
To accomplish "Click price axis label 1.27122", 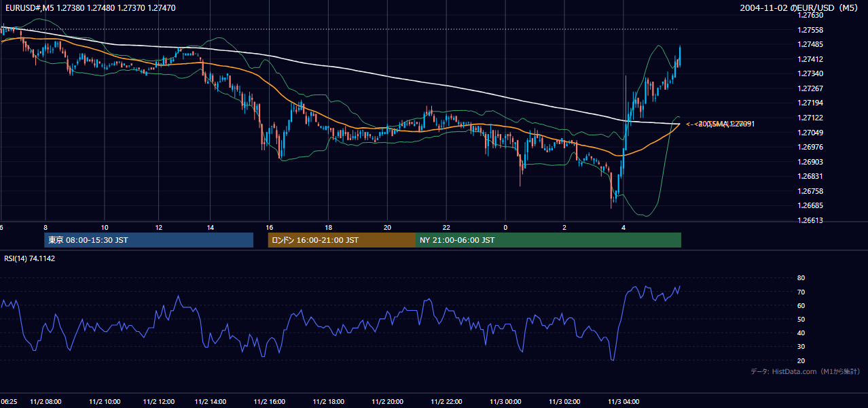I will [810, 118].
